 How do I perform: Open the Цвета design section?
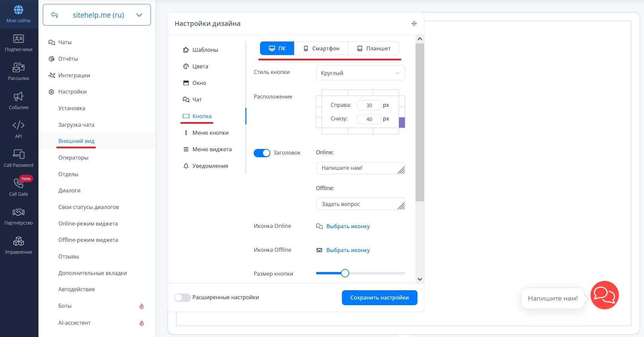200,66
